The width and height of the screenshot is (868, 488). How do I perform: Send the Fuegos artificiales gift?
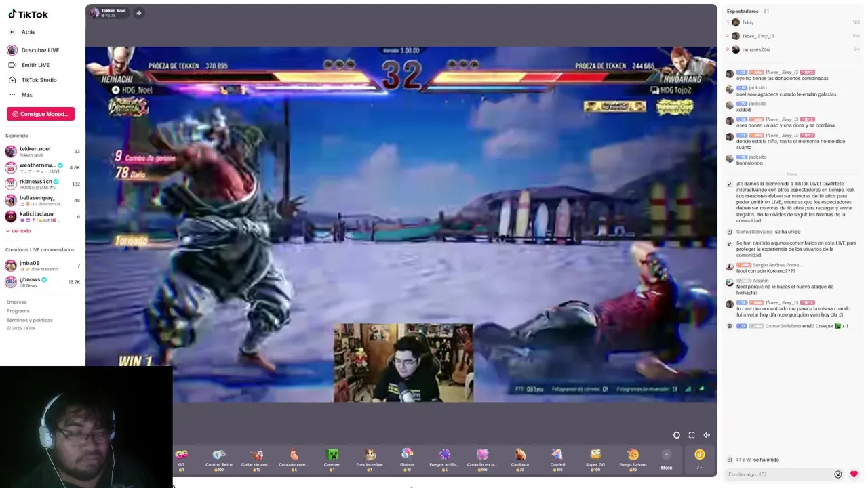click(x=444, y=460)
